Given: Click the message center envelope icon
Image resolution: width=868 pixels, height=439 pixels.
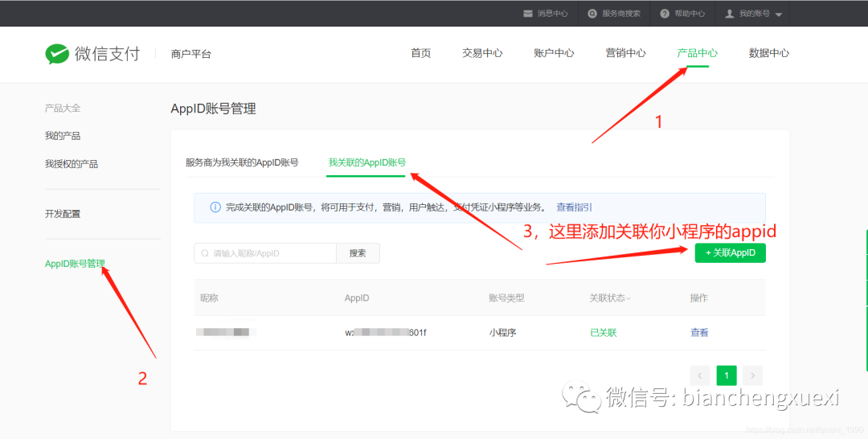Looking at the screenshot, I should pyautogui.click(x=527, y=14).
